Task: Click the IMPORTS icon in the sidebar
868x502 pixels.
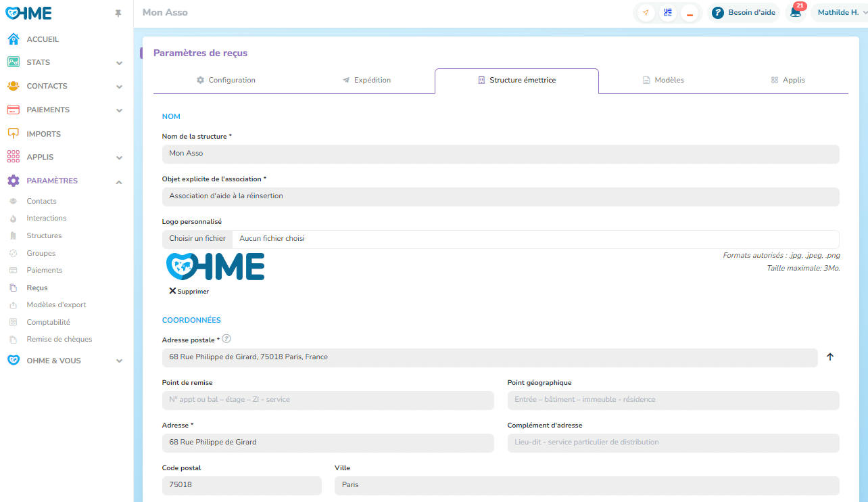Action: pyautogui.click(x=14, y=134)
